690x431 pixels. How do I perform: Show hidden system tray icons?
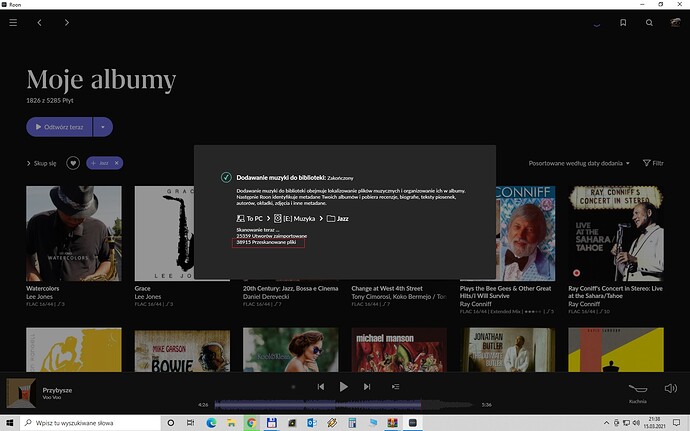click(606, 423)
